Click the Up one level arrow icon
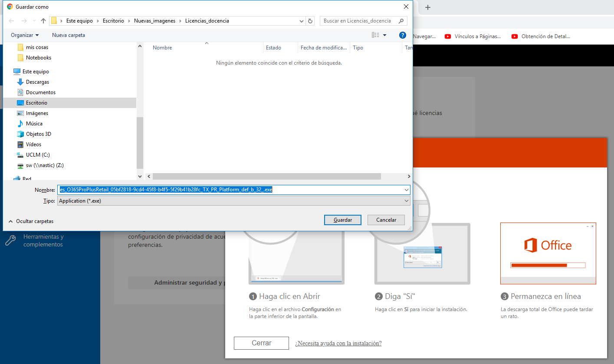The image size is (614, 364). (43, 21)
